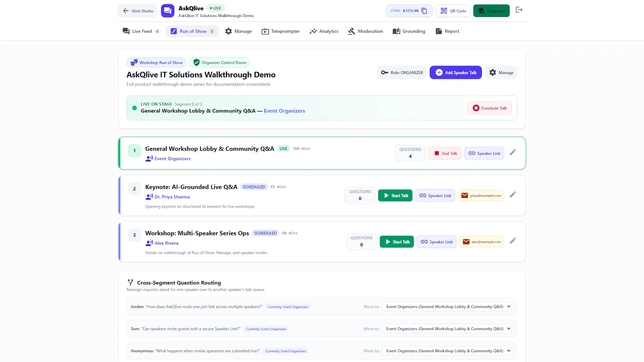This screenshot has height=362, width=644.
Task: Email priya@example.com speaker invite
Action: pos(481,195)
